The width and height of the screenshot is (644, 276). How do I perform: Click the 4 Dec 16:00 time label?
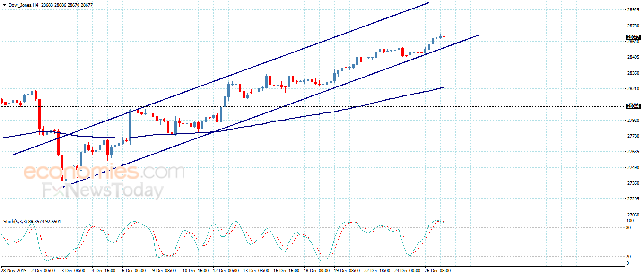[x=104, y=271]
